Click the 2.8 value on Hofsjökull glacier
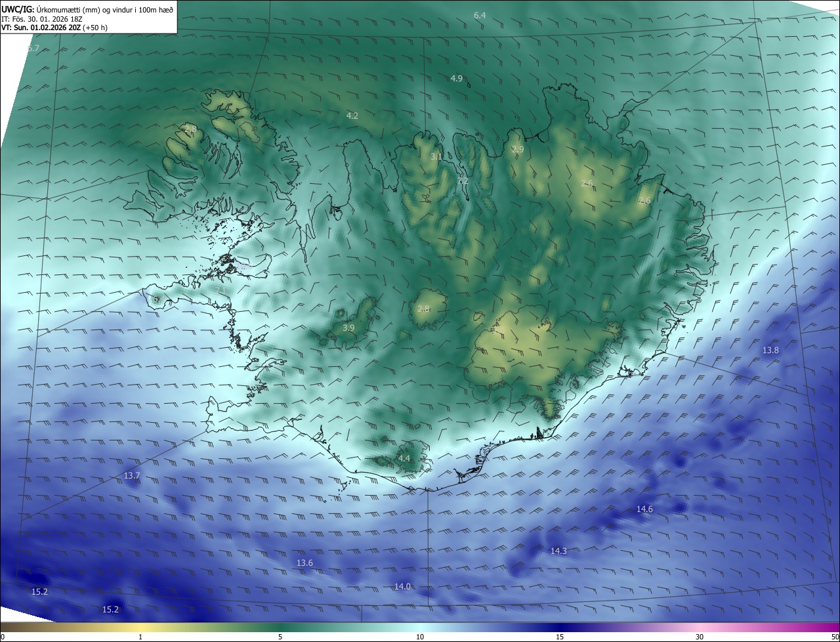The image size is (840, 642). pyautogui.click(x=423, y=309)
